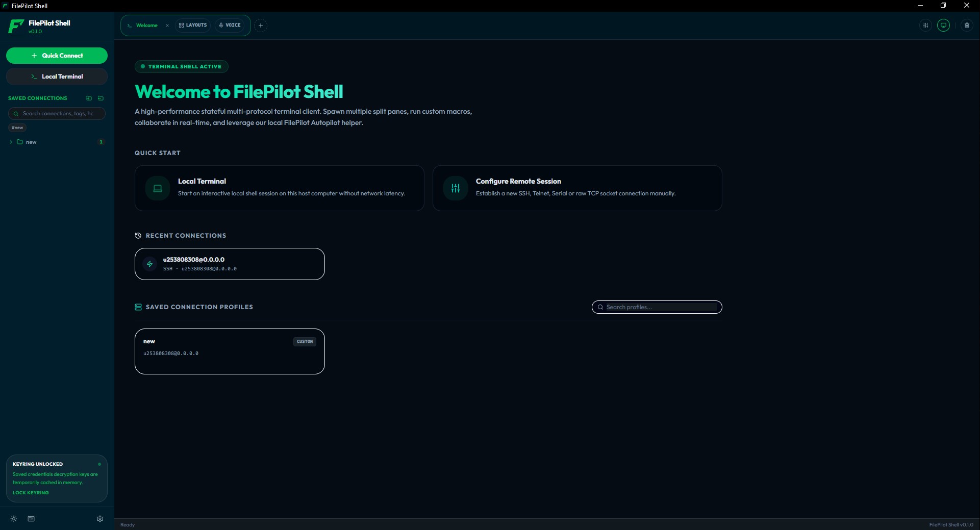Click the FilePilot Shell logo icon

[16, 26]
